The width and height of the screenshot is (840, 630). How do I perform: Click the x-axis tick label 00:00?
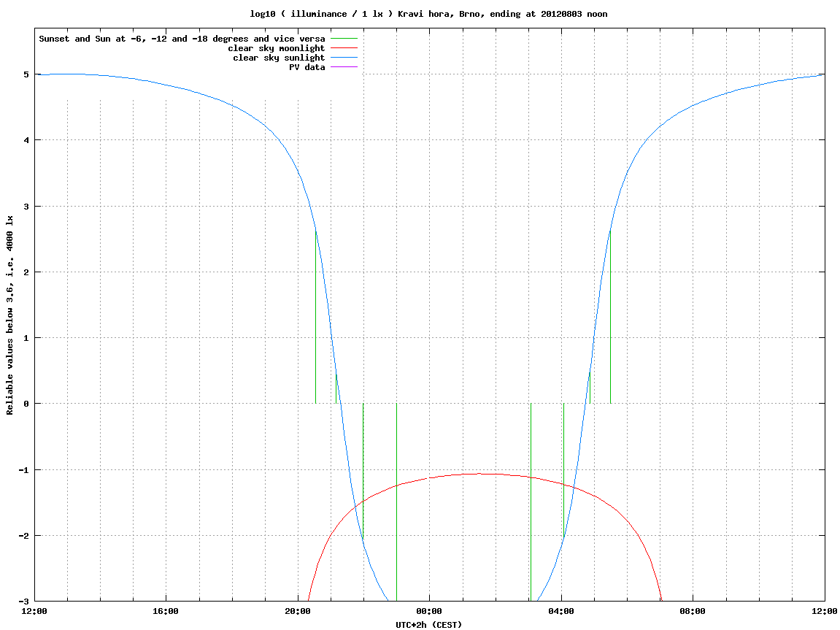coord(430,611)
